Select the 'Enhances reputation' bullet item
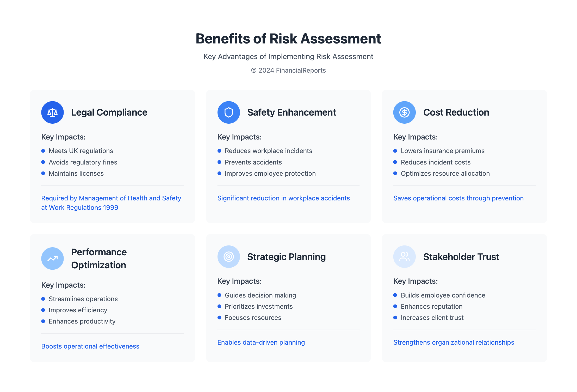577x392 pixels. click(431, 306)
